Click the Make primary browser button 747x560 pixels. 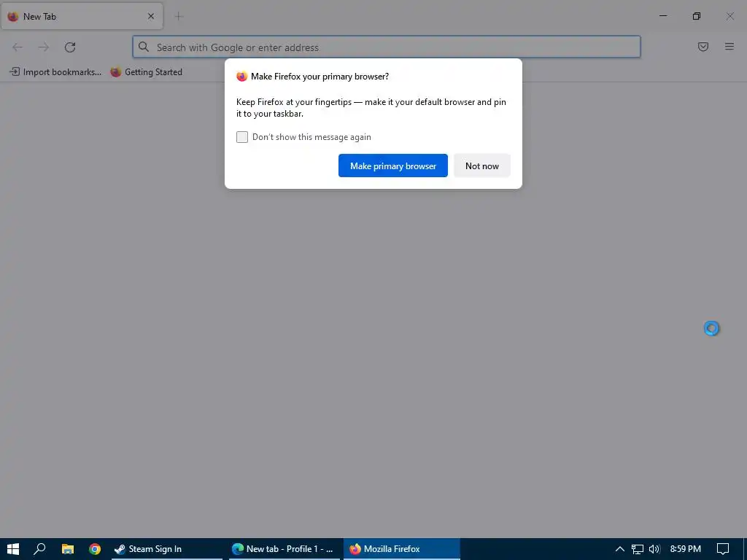[393, 166]
